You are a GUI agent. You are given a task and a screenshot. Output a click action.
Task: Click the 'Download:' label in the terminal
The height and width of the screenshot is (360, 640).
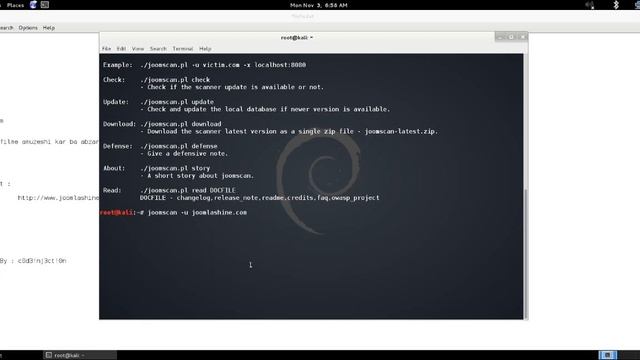point(119,124)
